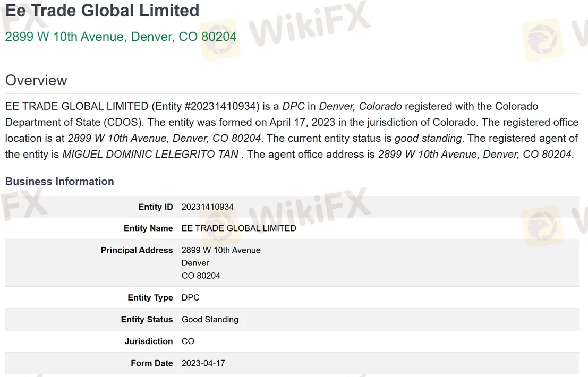The image size is (588, 377).
Task: Click the WikiFX eagle logo beside Entity Name
Action: (x=220, y=226)
